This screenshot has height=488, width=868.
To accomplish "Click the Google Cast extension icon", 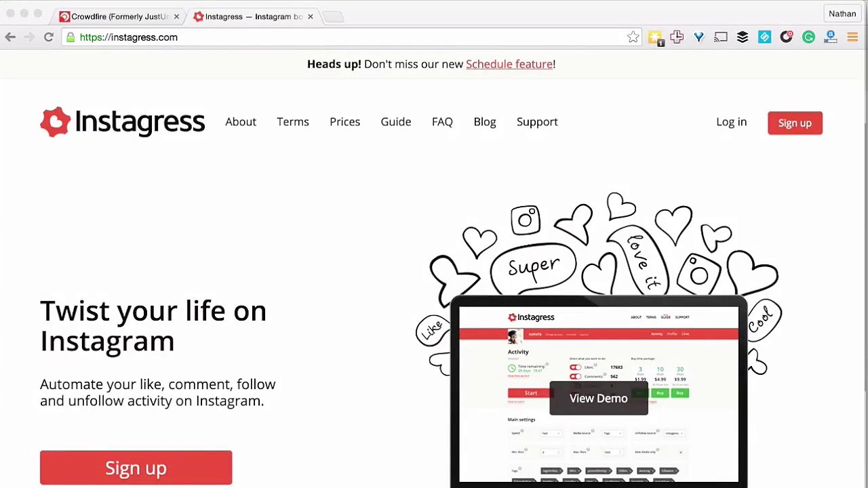I will click(721, 37).
